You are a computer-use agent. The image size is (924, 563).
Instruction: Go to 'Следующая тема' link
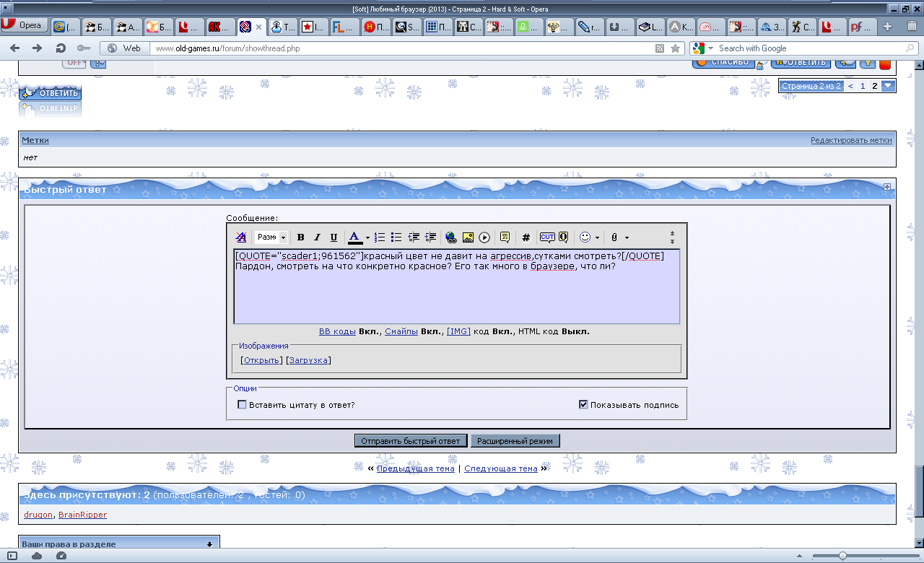click(x=501, y=468)
